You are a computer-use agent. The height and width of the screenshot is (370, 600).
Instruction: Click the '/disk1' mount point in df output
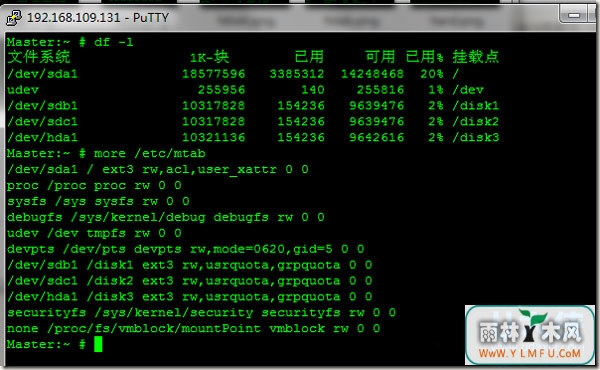[x=476, y=105]
